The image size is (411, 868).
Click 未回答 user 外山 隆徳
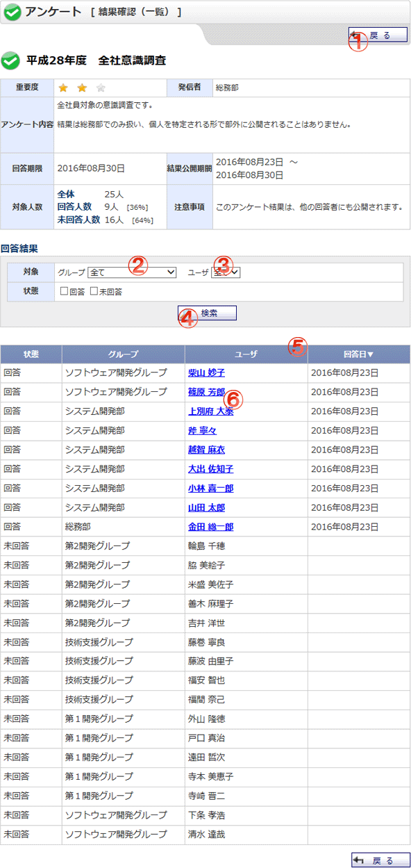tap(206, 719)
